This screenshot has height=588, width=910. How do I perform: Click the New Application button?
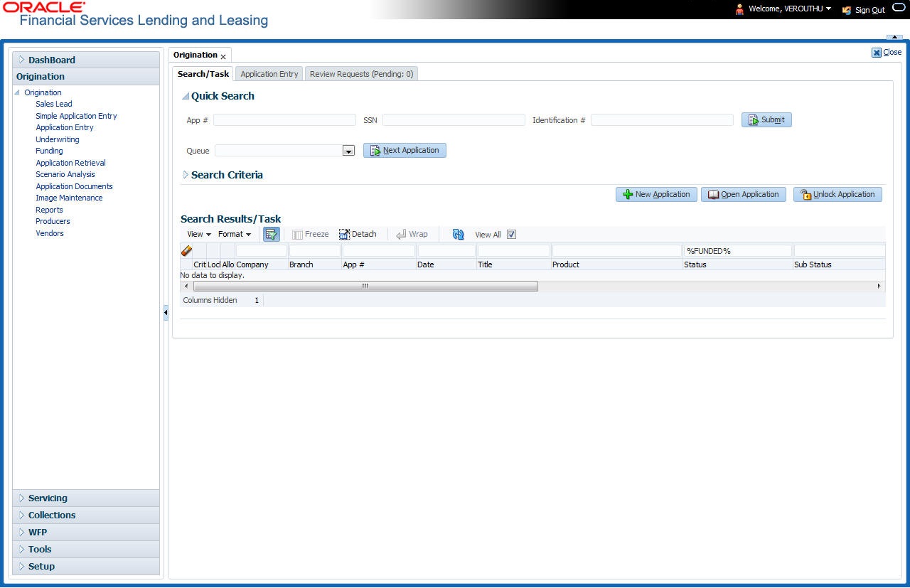tap(656, 194)
